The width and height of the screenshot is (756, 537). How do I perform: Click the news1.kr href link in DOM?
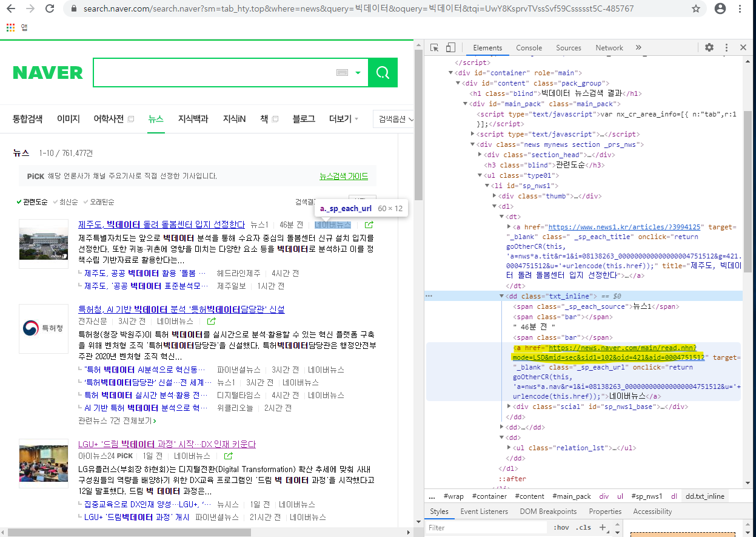(x=624, y=227)
